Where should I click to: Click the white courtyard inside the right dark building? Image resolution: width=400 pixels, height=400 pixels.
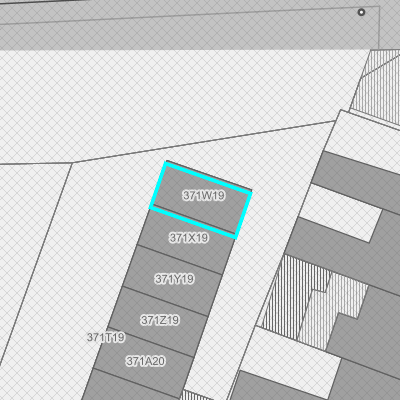point(340,213)
